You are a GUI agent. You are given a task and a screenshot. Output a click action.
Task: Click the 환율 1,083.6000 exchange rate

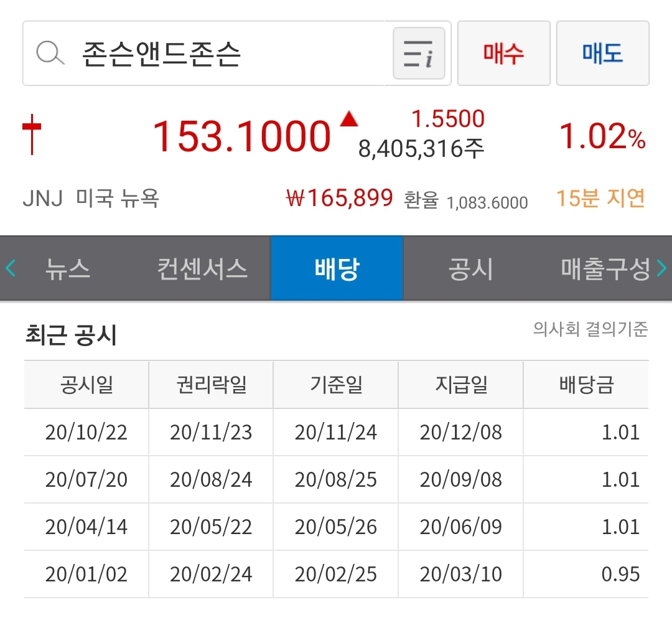pos(466,200)
